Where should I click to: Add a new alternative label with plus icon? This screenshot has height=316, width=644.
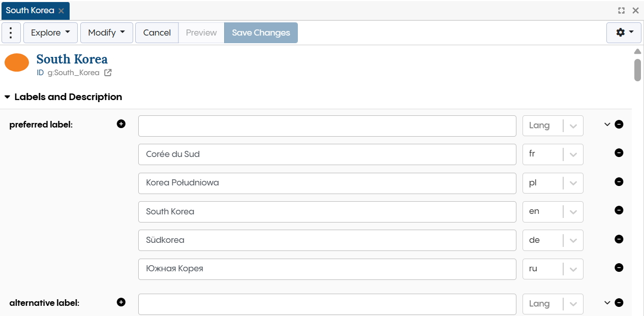pos(121,302)
